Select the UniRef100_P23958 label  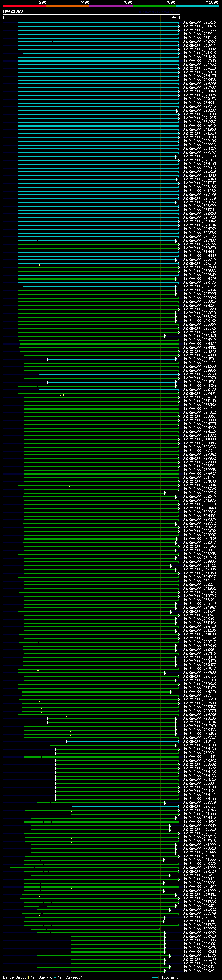pos(199,554)
